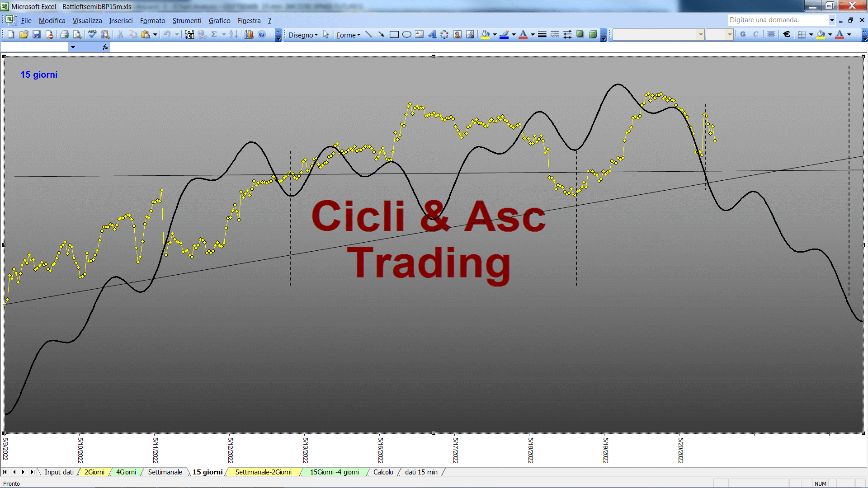Click the red Font Color A in drawing toolbar
868x488 pixels.
tap(524, 34)
